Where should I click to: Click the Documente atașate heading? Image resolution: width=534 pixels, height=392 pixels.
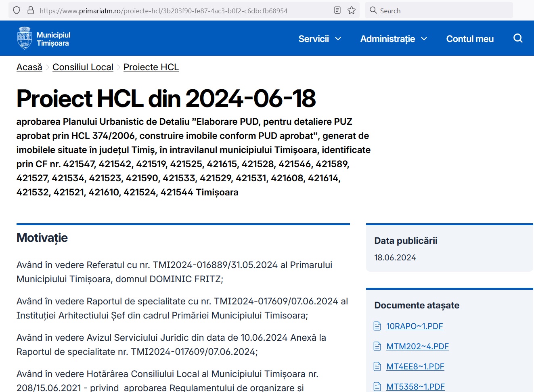417,305
